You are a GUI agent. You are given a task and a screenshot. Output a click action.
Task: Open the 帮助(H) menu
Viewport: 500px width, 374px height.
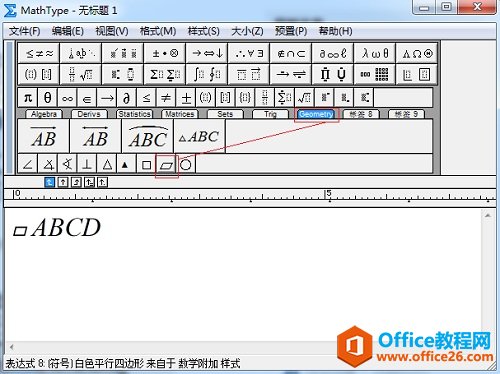(335, 31)
